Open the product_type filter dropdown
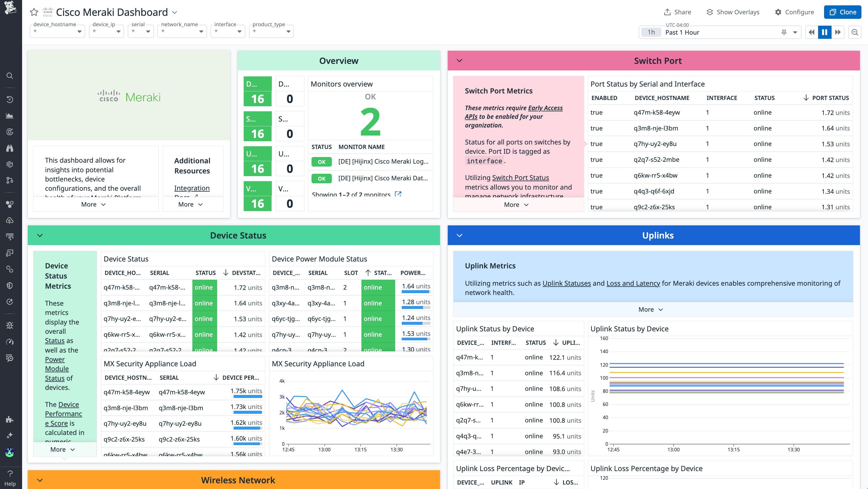This screenshot has width=868, height=489. point(271,32)
